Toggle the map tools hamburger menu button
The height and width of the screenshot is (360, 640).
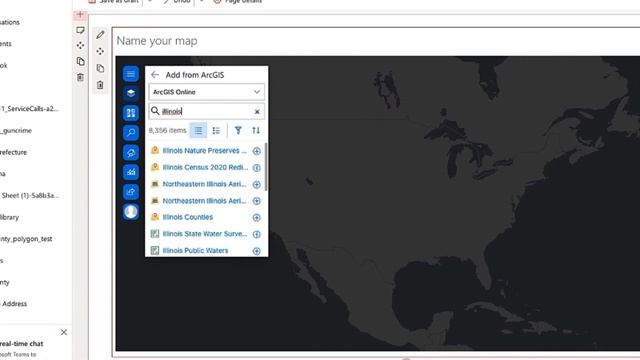[x=131, y=74]
